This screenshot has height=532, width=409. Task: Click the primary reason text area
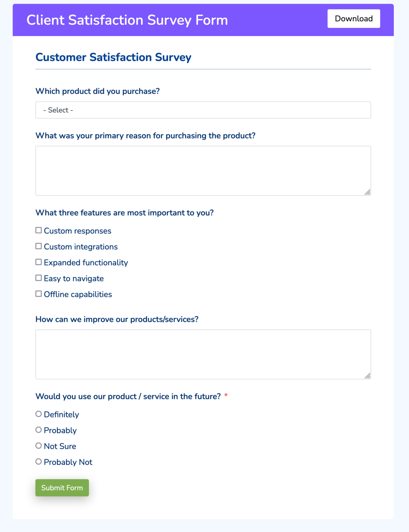[203, 170]
